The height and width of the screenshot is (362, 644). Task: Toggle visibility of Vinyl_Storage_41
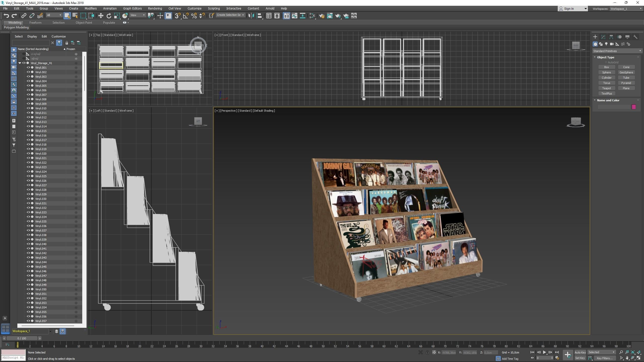pos(24,63)
